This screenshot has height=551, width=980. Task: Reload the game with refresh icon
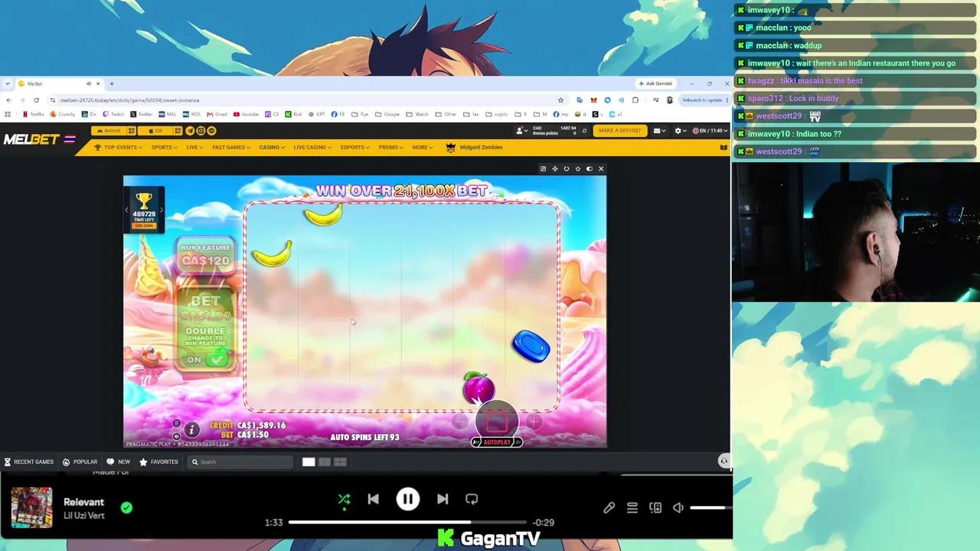(567, 168)
